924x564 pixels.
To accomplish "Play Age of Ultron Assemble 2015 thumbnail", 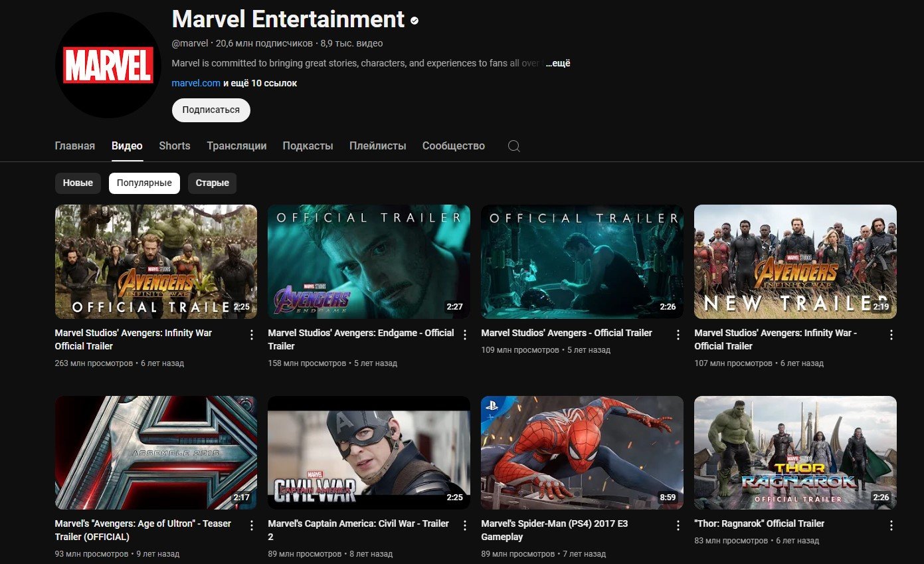I will (x=155, y=452).
